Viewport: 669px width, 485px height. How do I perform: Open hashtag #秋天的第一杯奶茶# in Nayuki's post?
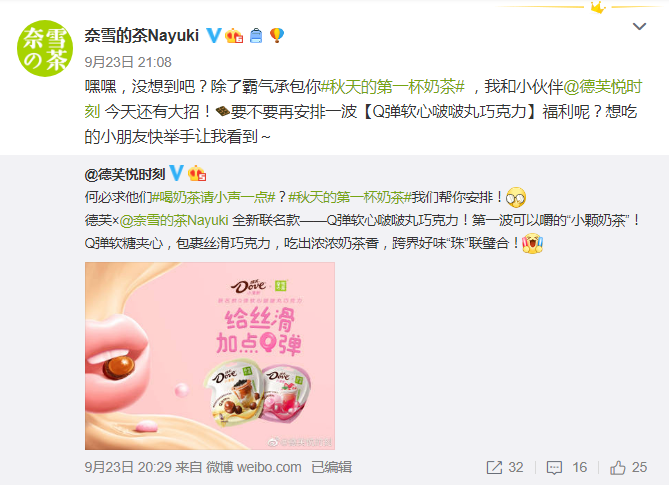click(x=393, y=87)
